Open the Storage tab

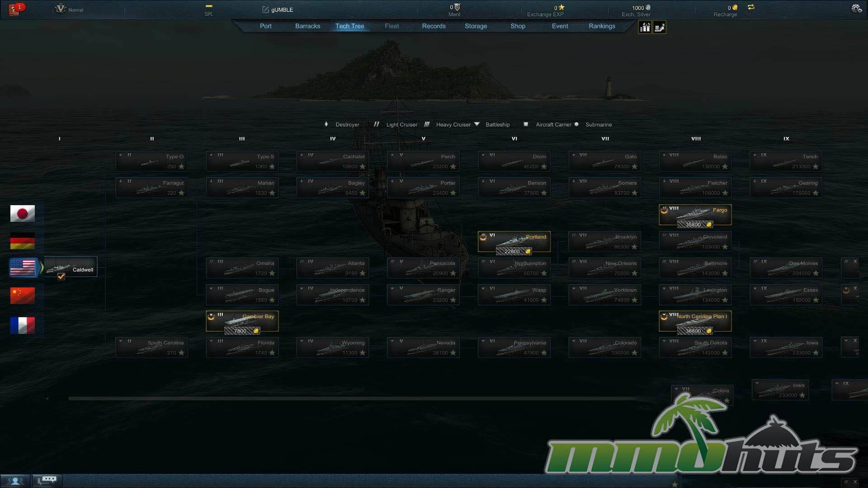[x=476, y=26]
